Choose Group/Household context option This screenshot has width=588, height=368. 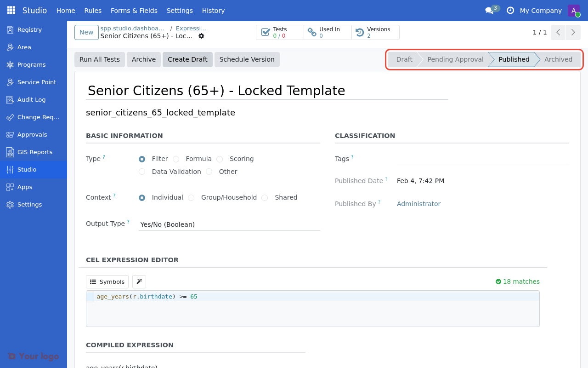(191, 198)
